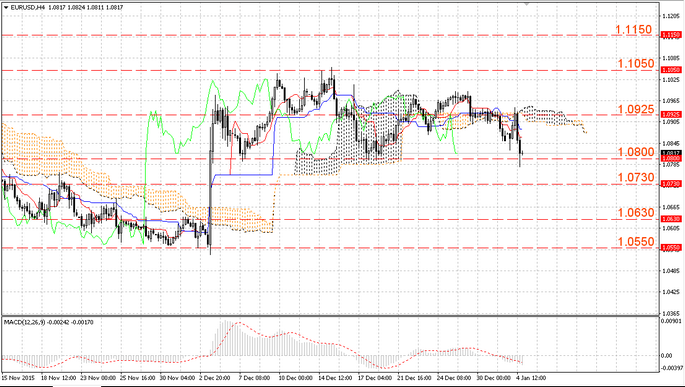The image size is (685, 387).
Task: Click the 1.0630 orange level label
Action: point(636,213)
